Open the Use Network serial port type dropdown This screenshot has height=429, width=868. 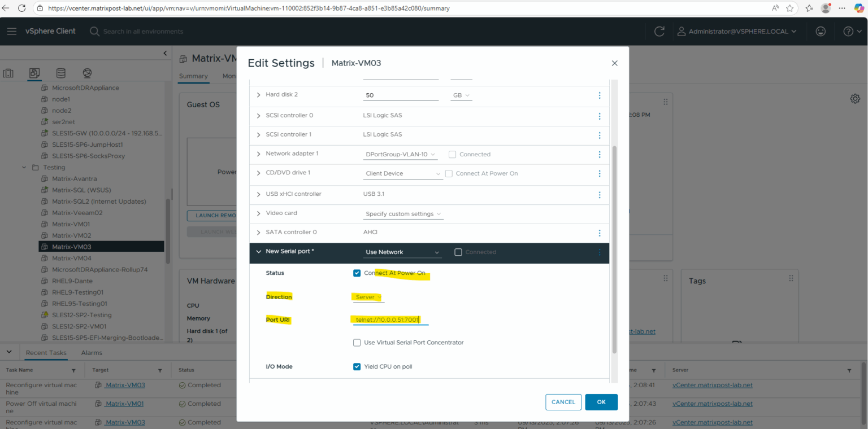402,252
